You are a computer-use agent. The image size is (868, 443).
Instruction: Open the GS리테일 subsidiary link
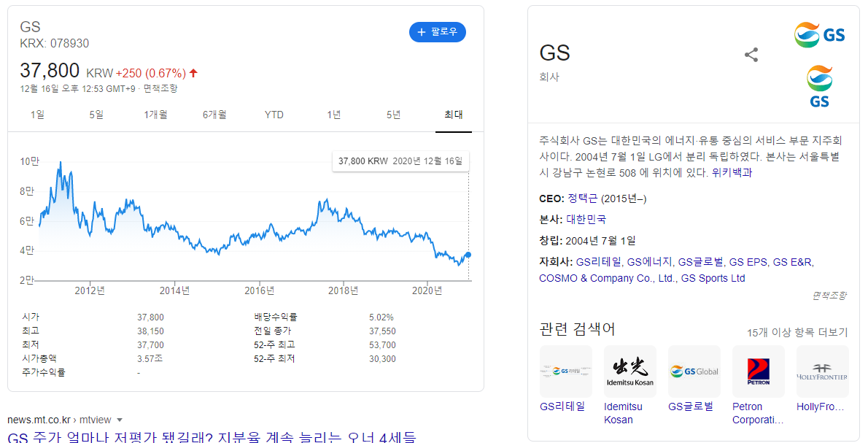(598, 262)
